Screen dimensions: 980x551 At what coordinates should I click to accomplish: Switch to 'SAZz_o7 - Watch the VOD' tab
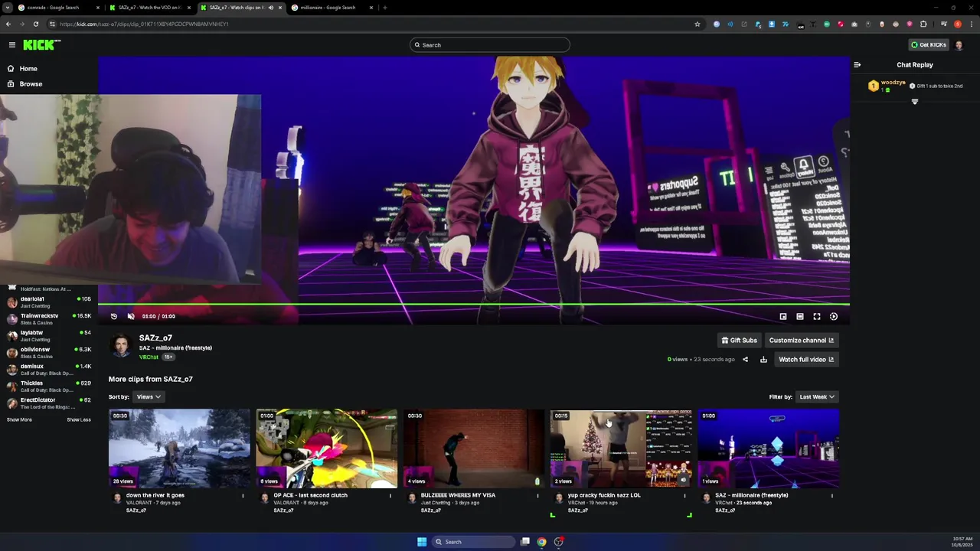(149, 8)
